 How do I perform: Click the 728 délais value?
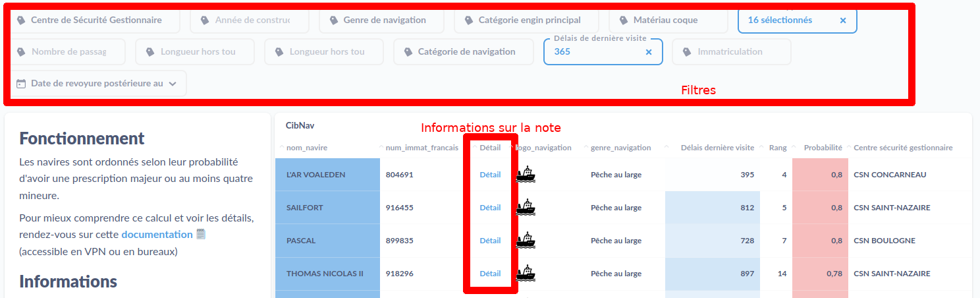tap(748, 241)
